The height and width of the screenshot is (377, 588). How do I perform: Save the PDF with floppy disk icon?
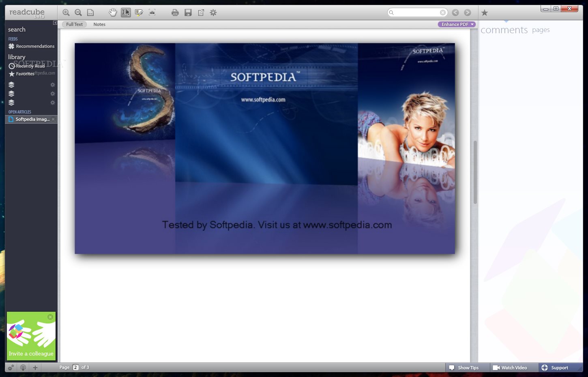[188, 13]
